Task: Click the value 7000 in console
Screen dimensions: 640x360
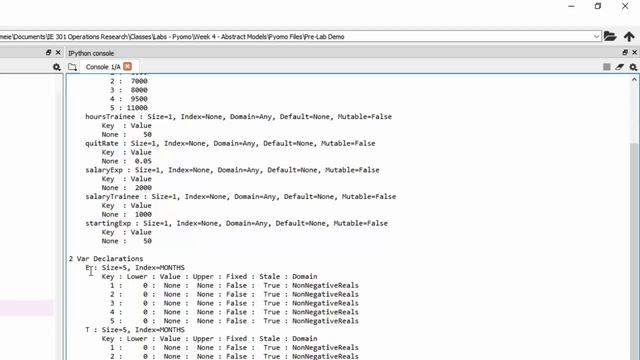Action: point(139,81)
